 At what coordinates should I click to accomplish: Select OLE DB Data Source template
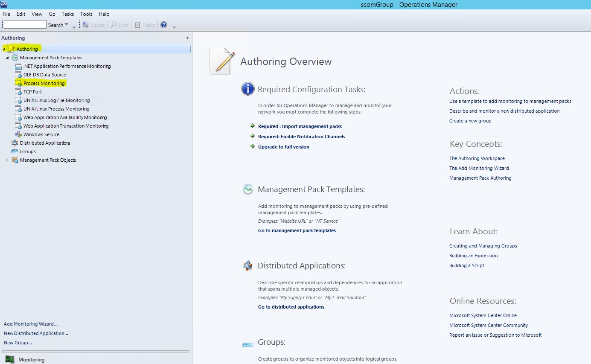[x=44, y=75]
